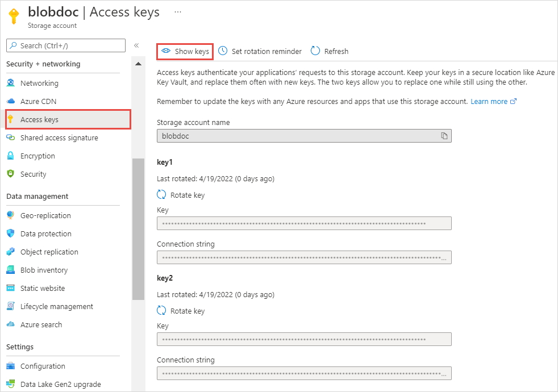
Task: Click the Blob inventory icon
Action: click(x=11, y=270)
